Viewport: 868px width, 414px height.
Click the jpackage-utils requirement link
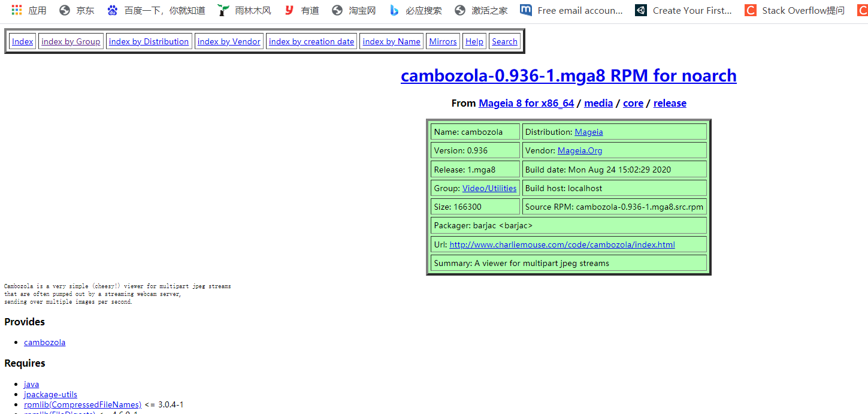[x=50, y=394]
